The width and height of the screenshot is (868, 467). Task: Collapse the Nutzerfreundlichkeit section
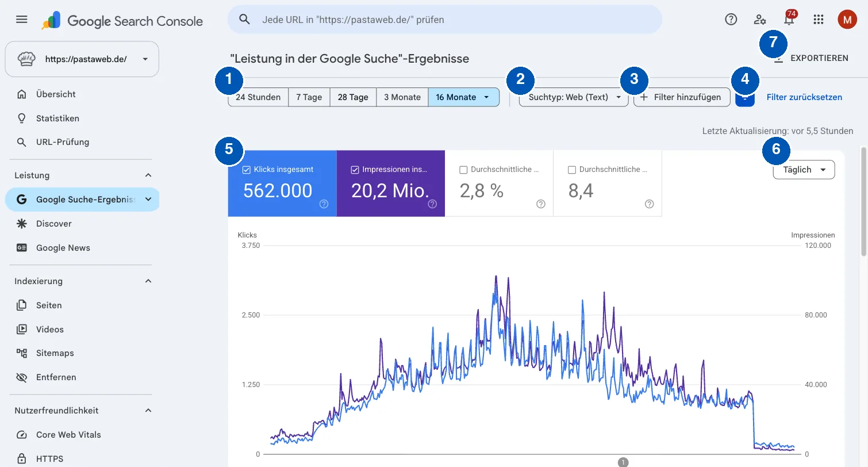pyautogui.click(x=148, y=411)
